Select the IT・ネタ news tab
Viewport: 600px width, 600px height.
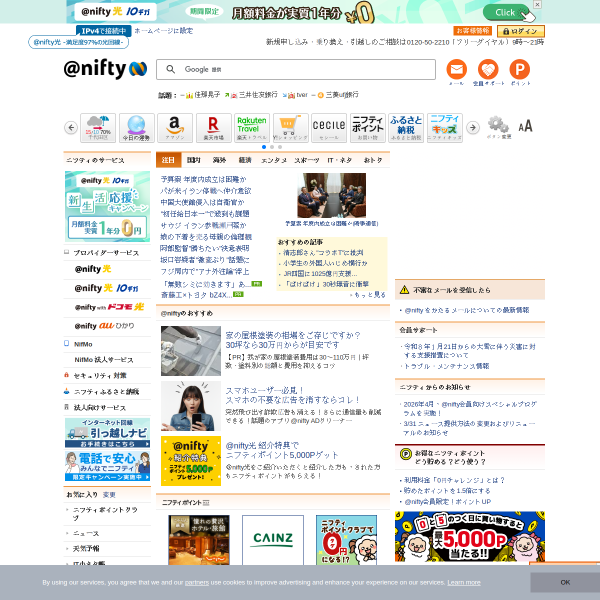[x=339, y=160]
